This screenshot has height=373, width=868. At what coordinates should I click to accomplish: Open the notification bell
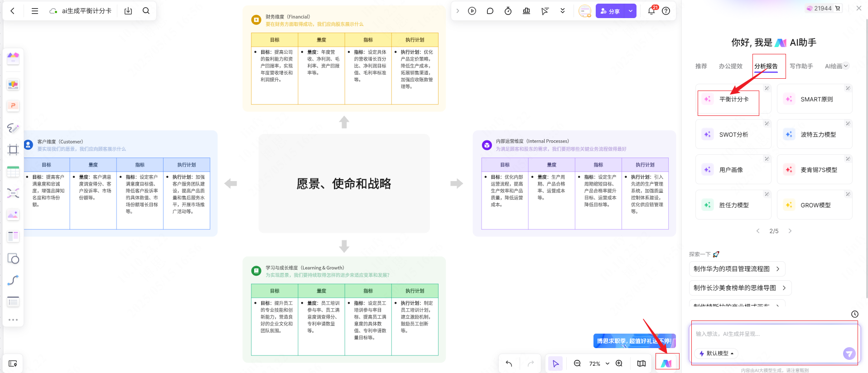pos(651,11)
